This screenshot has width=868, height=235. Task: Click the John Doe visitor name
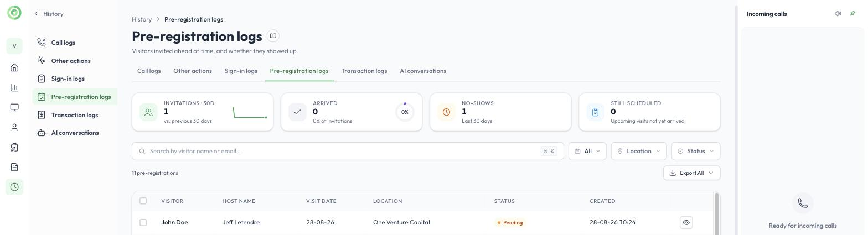pyautogui.click(x=174, y=222)
